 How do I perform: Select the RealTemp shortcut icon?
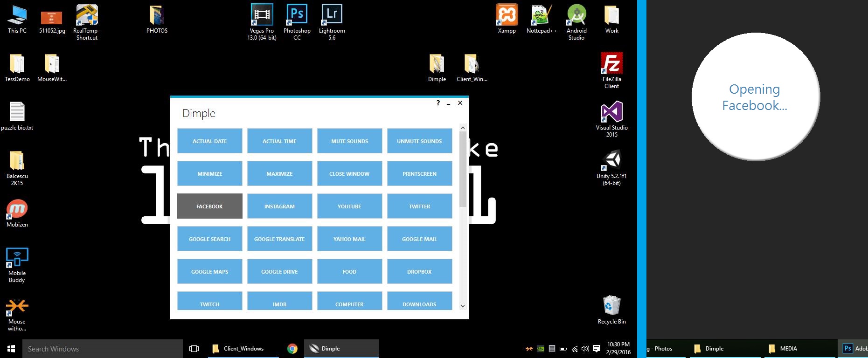[87, 22]
